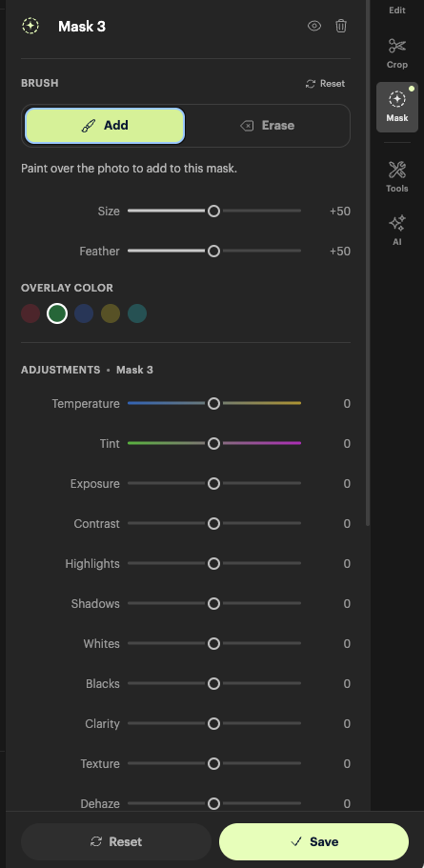
Task: Choose the red overlay color
Action: point(30,313)
